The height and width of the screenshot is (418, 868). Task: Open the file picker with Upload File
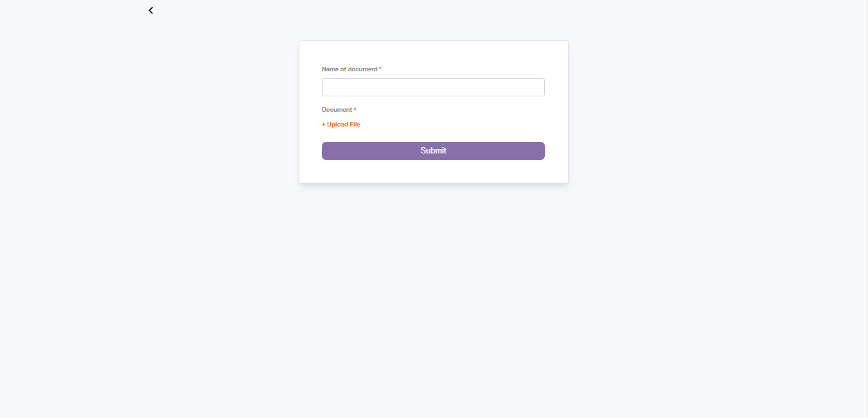[341, 125]
